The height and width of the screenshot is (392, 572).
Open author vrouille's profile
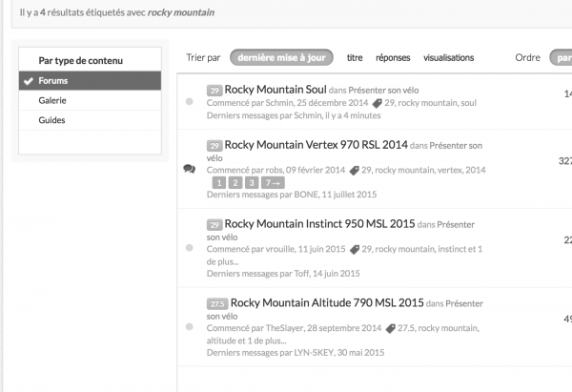[x=280, y=249]
